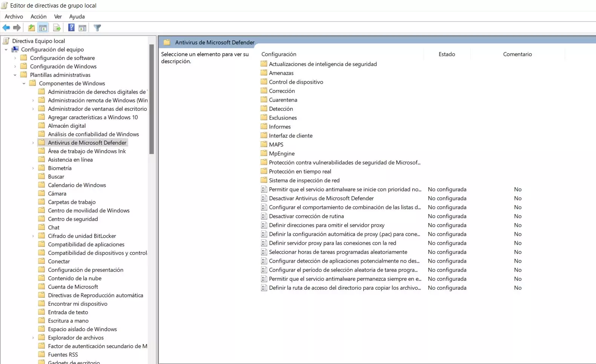Select Escritura a mano tree item

[68, 321]
